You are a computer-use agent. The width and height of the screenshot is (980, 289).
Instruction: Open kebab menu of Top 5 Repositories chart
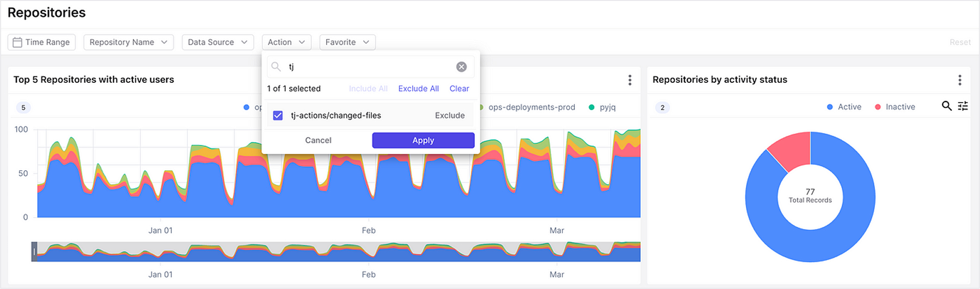(630, 80)
